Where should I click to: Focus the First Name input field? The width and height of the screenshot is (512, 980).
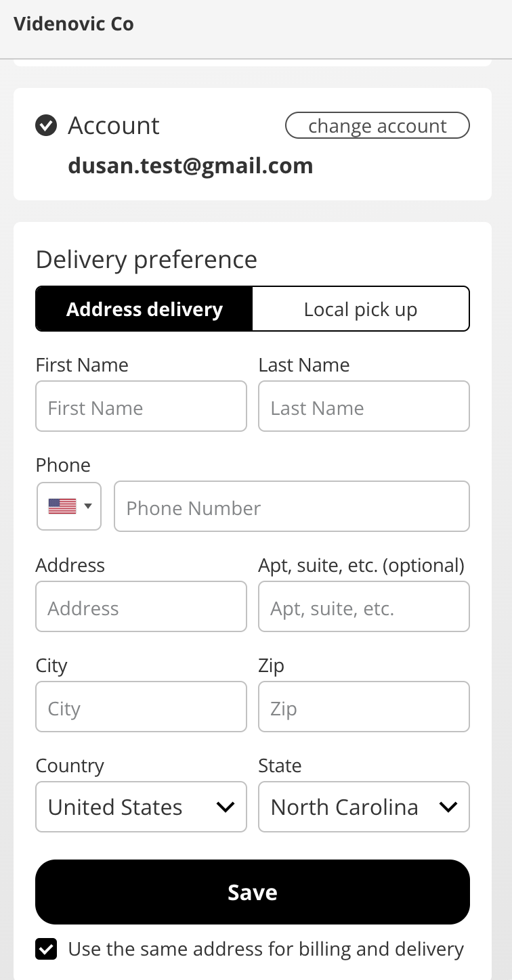141,406
